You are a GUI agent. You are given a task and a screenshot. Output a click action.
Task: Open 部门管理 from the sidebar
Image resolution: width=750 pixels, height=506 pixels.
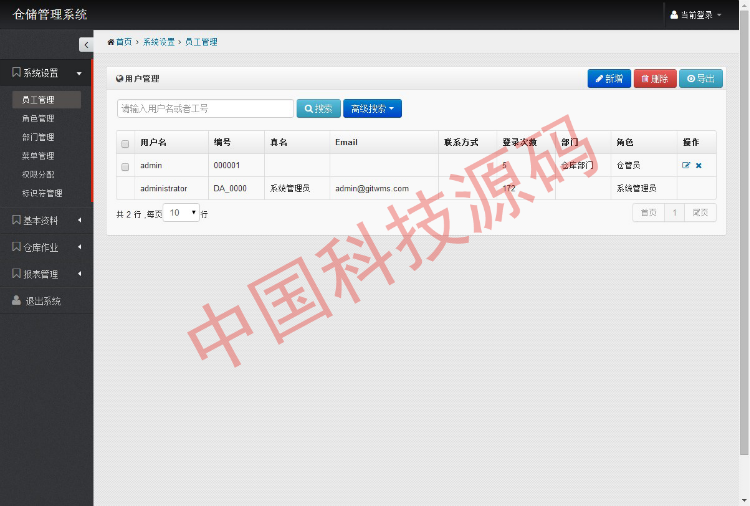[x=38, y=137]
